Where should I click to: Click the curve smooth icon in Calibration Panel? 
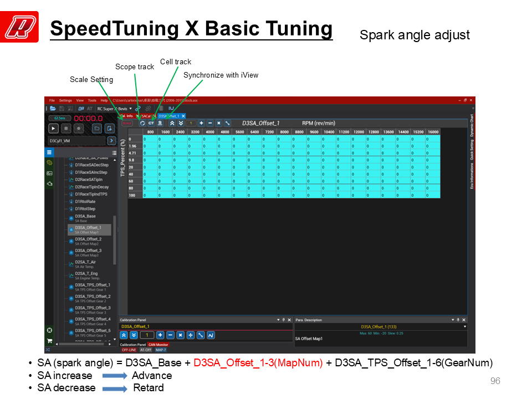coord(211,335)
